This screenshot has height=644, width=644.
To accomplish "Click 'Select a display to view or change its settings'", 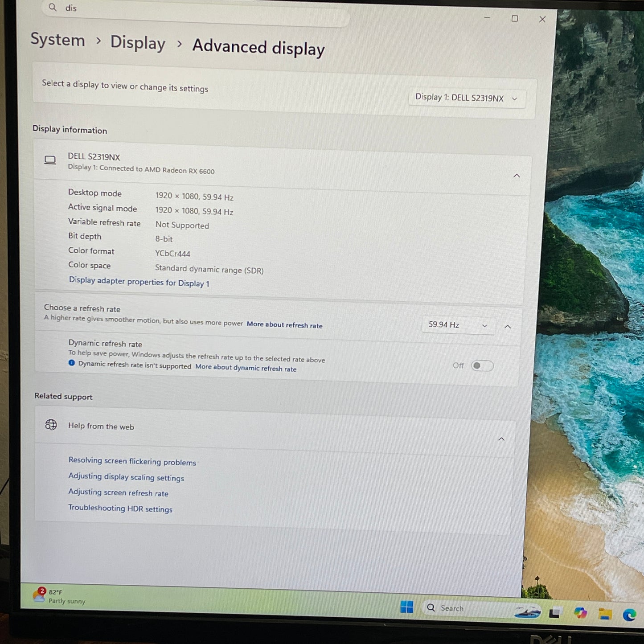I will click(x=125, y=86).
